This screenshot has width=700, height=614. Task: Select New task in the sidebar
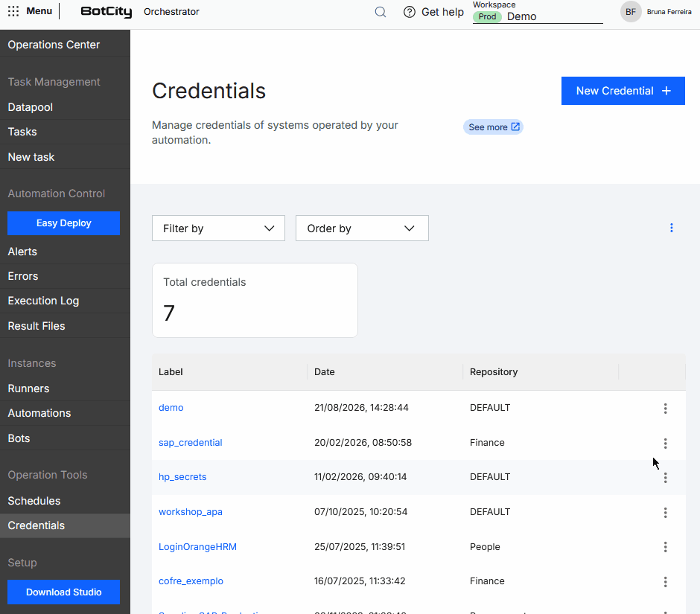coord(65,157)
